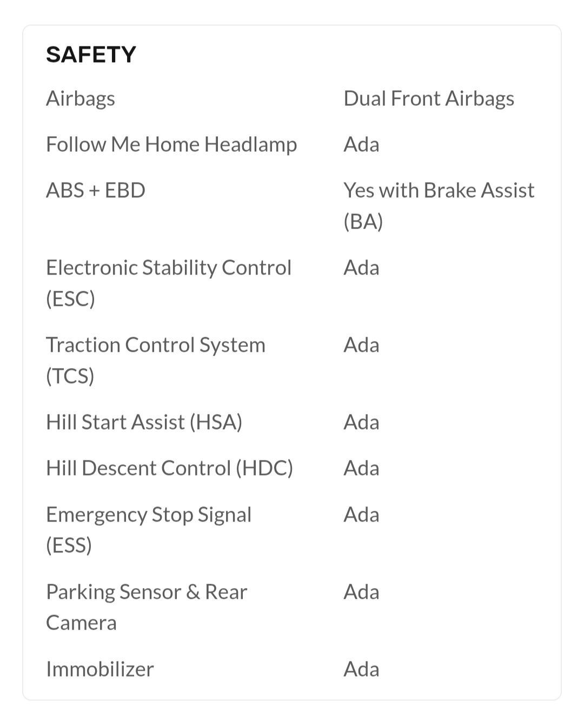Select the ABS + EBD label
Screen dimensions: 584x728
(x=96, y=190)
